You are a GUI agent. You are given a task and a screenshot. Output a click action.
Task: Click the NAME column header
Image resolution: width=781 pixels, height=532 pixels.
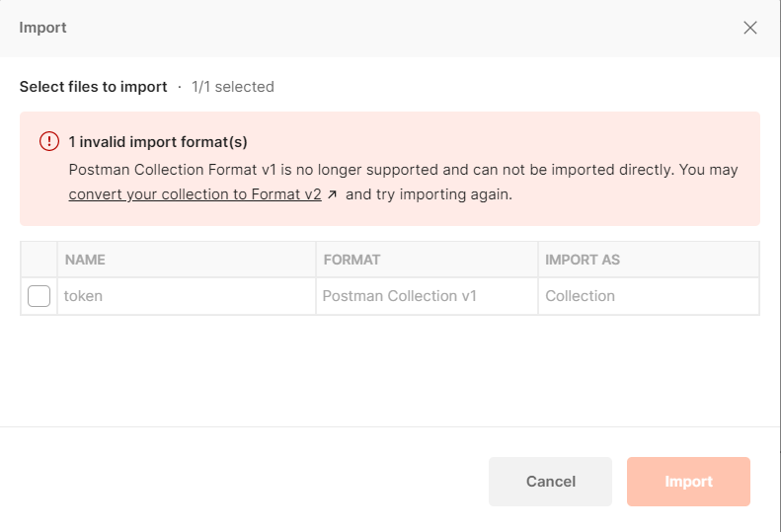[x=85, y=260]
